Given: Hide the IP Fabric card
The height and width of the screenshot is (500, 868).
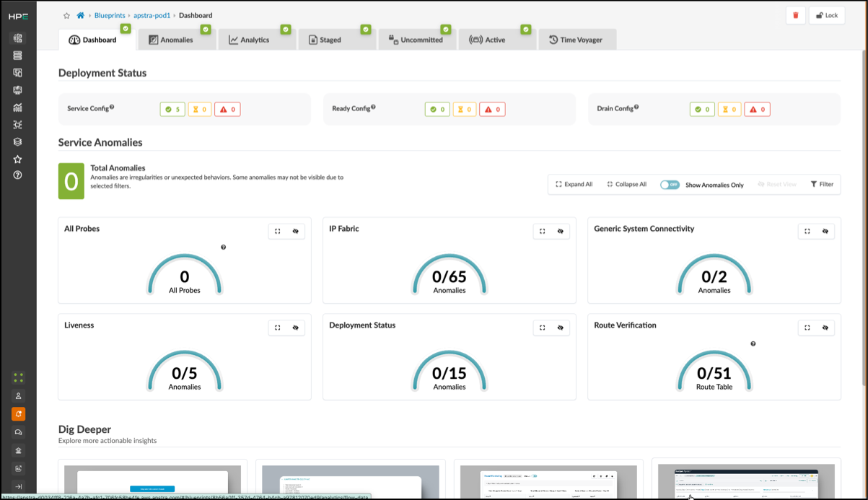Looking at the screenshot, I should click(x=561, y=232).
